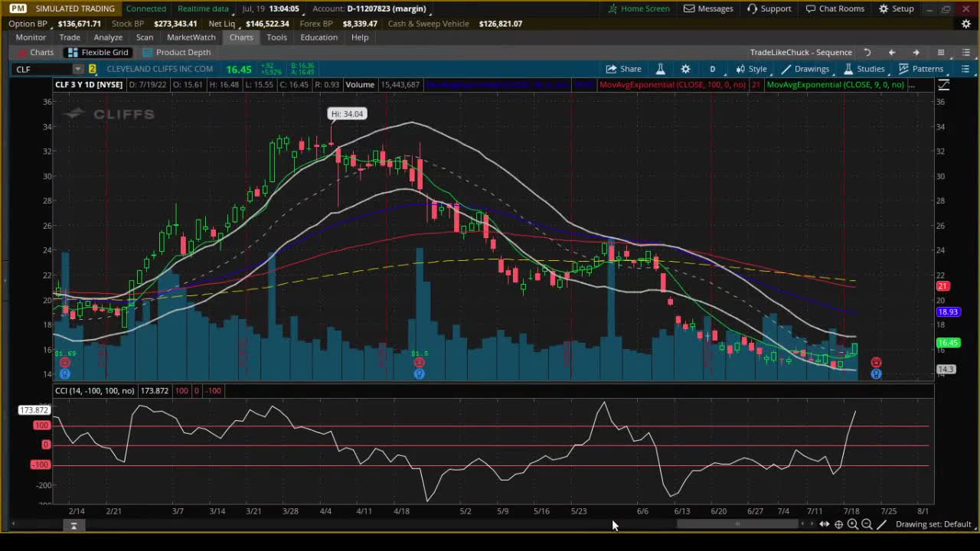
Task: Go to previous symbol with left arrow
Action: point(891,52)
